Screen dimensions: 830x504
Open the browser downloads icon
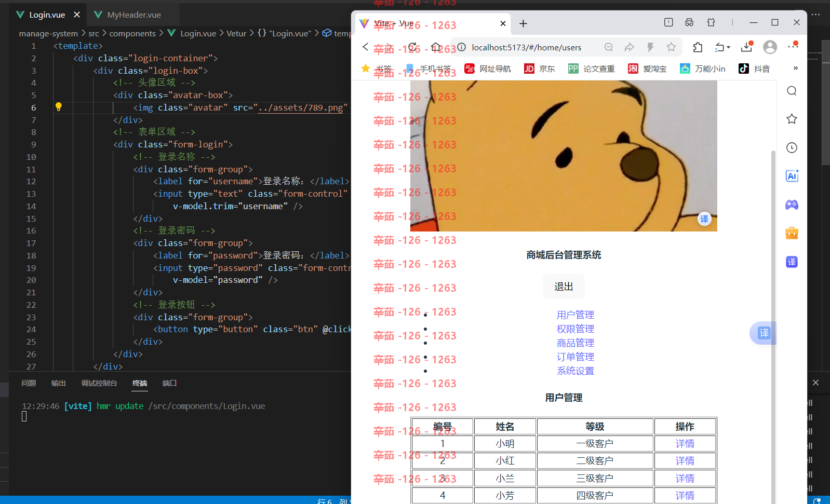pos(746,47)
